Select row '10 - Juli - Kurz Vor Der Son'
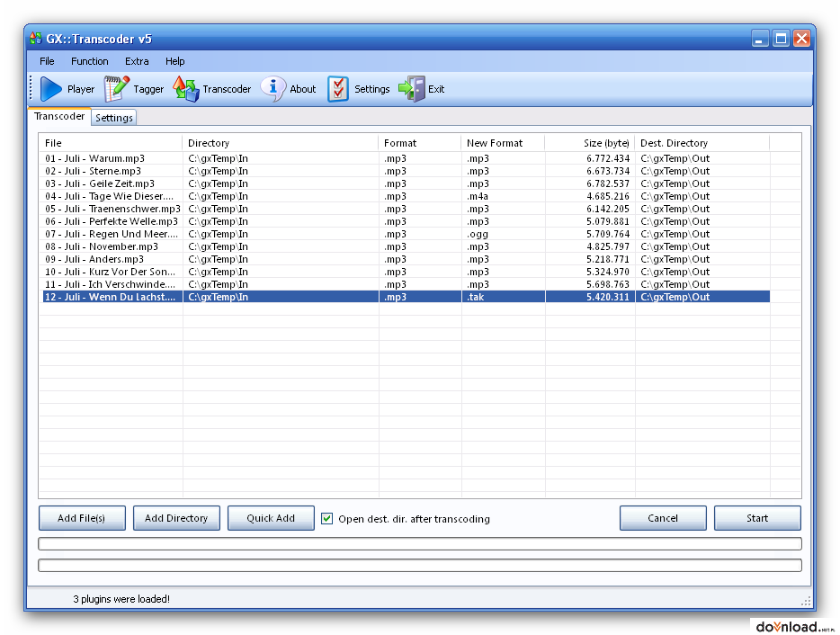 coord(407,272)
